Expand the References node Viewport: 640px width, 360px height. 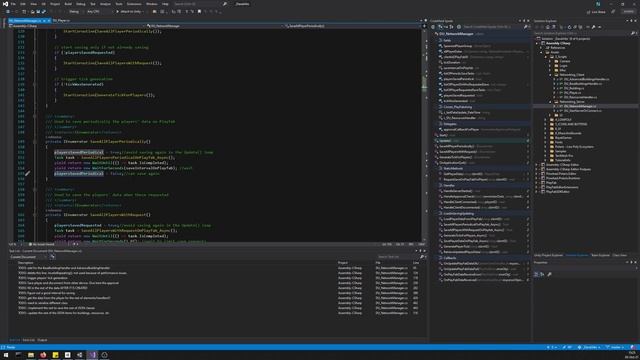coord(541,47)
